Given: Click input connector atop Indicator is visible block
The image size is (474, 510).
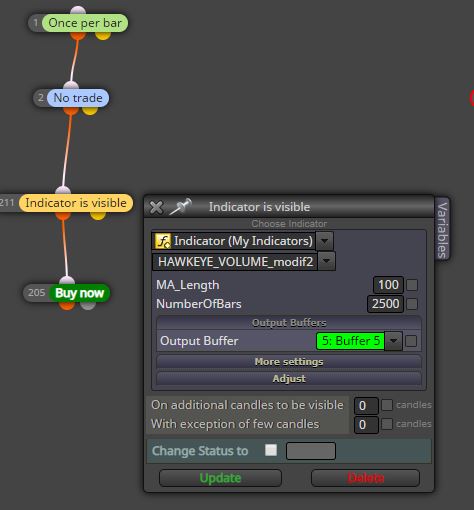Looking at the screenshot, I should 63,190.
